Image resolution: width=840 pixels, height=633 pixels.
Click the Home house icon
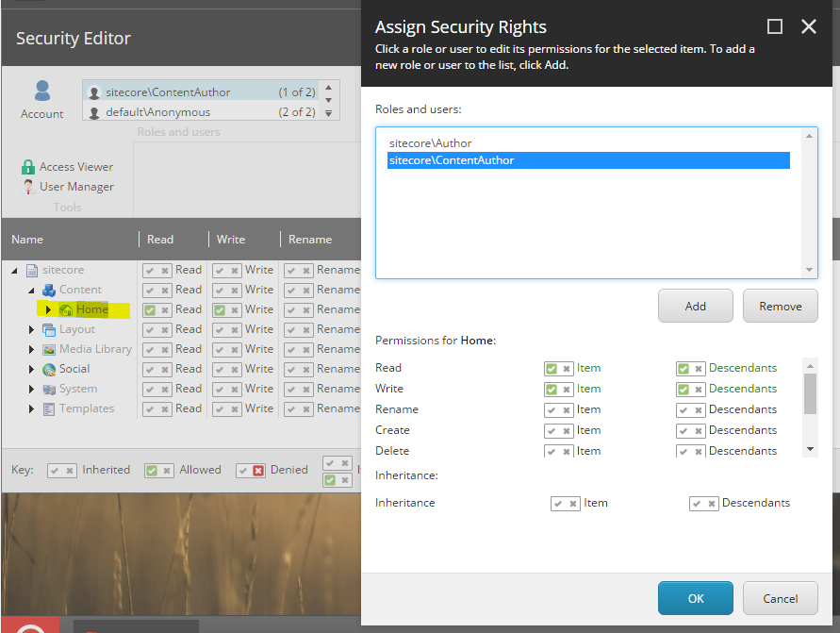coord(66,309)
